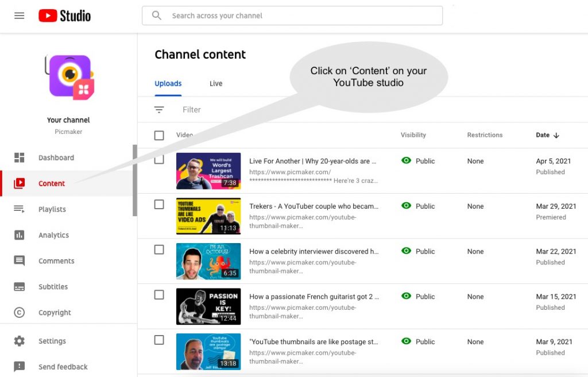Screen dimensions: 588x377
Task: Click the Apr 5, 2021 date cell
Action: point(553,161)
